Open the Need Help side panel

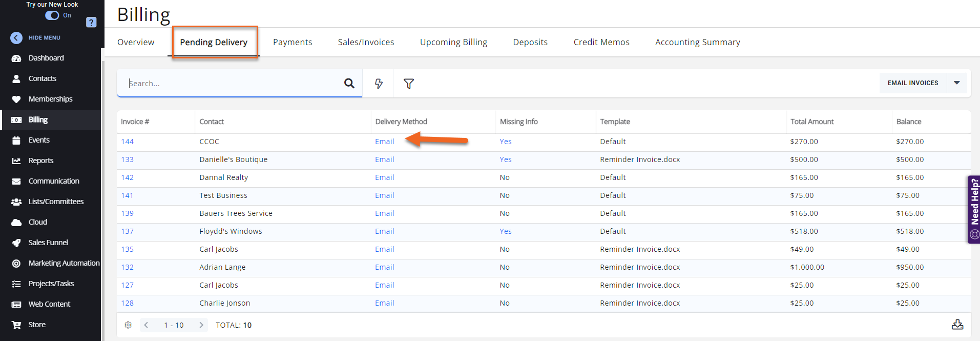973,209
